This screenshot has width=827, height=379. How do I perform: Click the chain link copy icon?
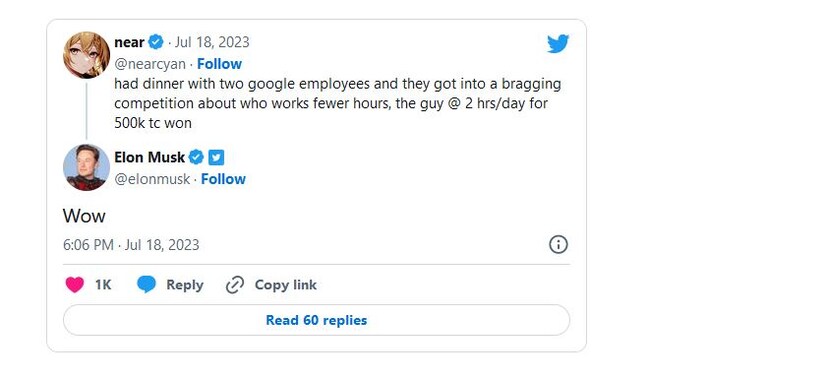pos(235,285)
